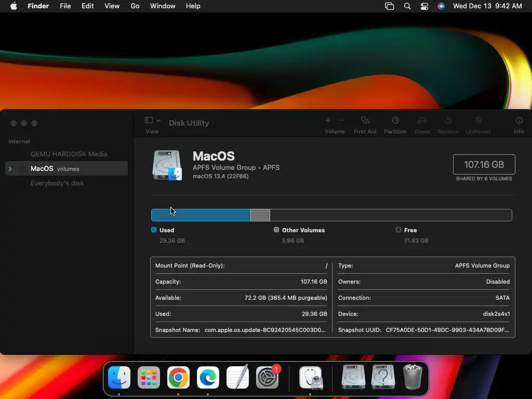Open the File menu
Screen dimensions: 532x399
click(65, 6)
